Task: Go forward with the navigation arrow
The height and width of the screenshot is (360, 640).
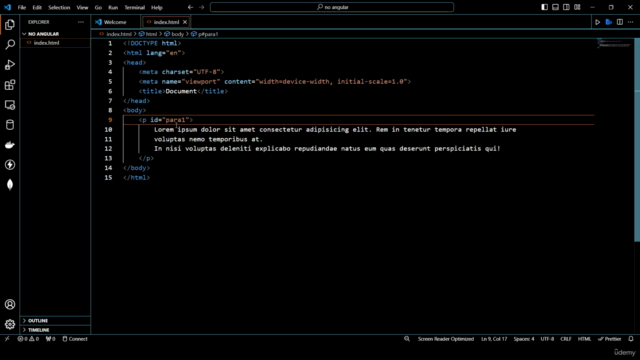Action: coord(201,7)
